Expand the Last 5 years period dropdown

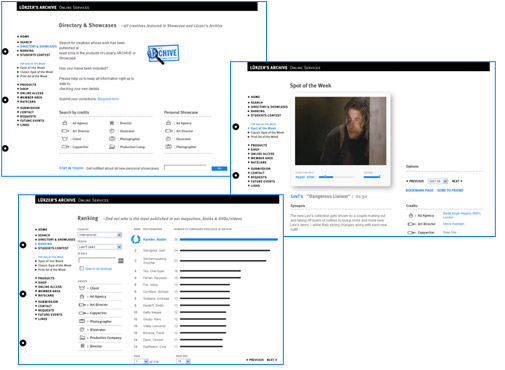(100, 247)
